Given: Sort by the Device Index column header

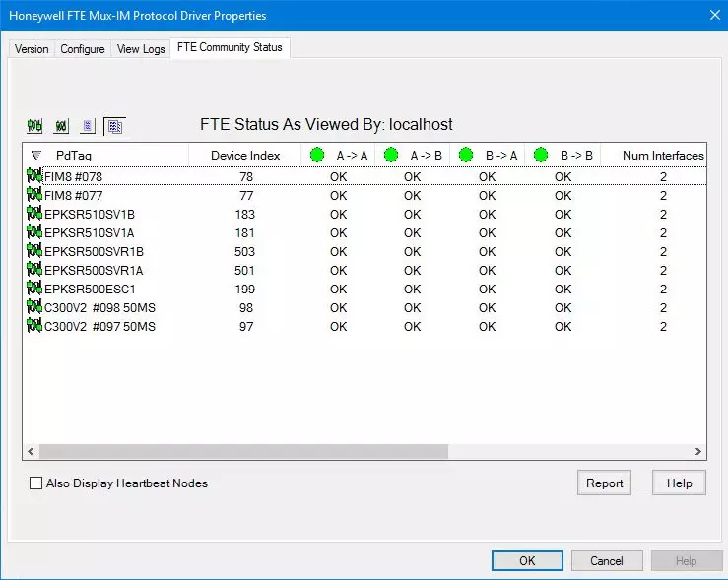Looking at the screenshot, I should [245, 155].
